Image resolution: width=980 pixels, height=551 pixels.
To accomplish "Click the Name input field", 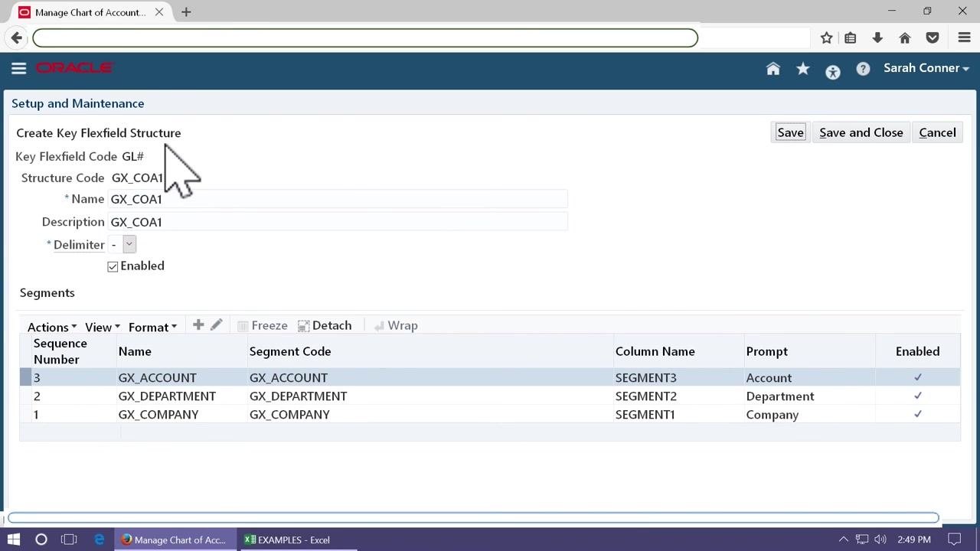I will point(338,199).
